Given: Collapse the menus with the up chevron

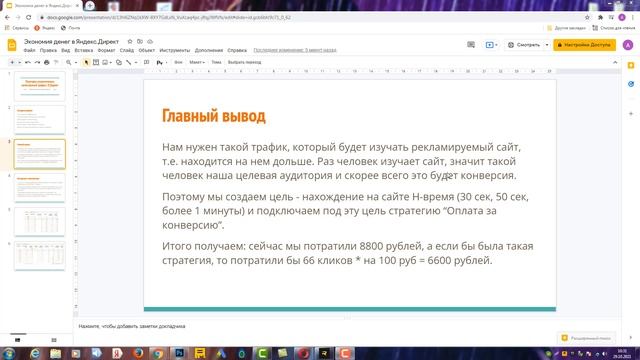Looking at the screenshot, I should [615, 62].
